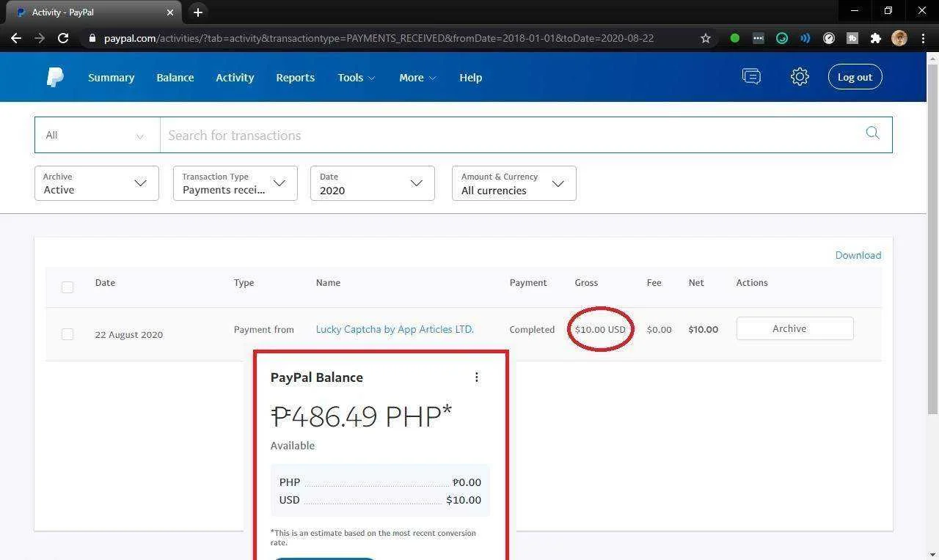Click the search magnifier icon

[872, 133]
